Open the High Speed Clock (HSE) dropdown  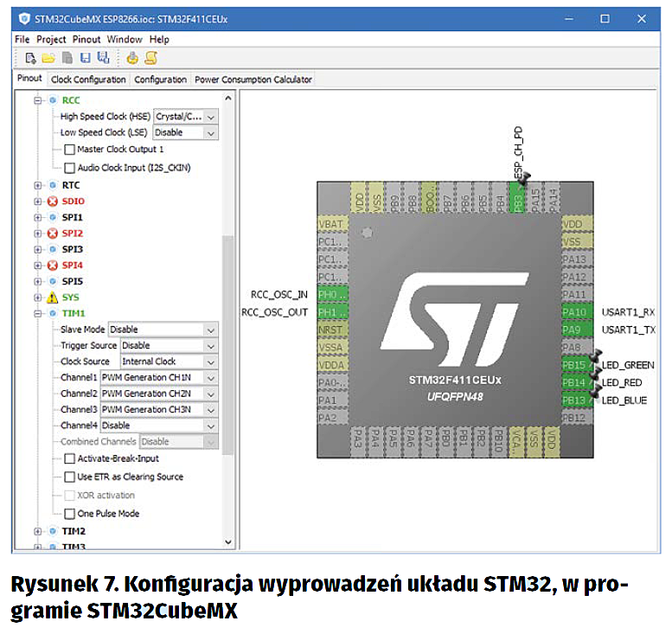tap(210, 117)
